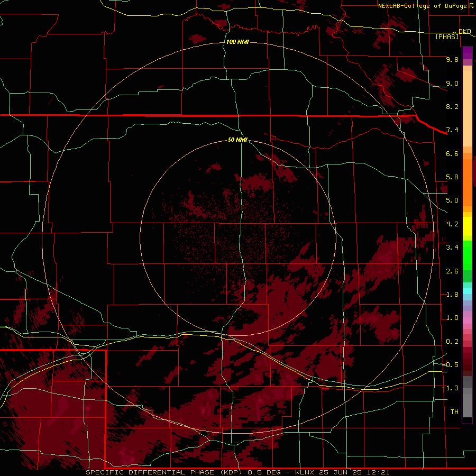Click the "NEXLAB-College of DuPage" credit text

coord(422,6)
